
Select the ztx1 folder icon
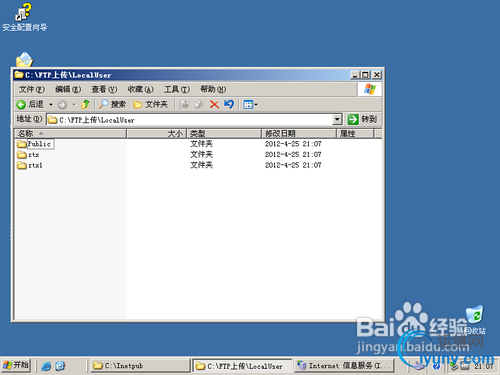(x=22, y=165)
